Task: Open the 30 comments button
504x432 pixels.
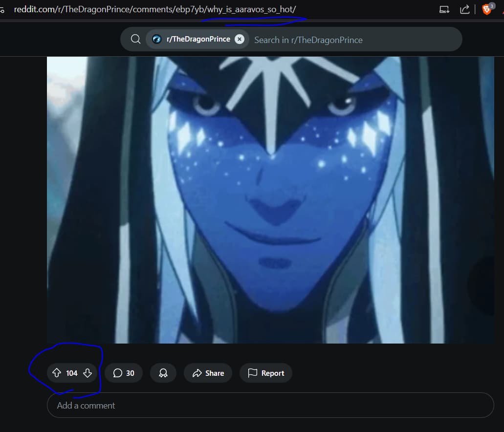Action: coord(124,373)
